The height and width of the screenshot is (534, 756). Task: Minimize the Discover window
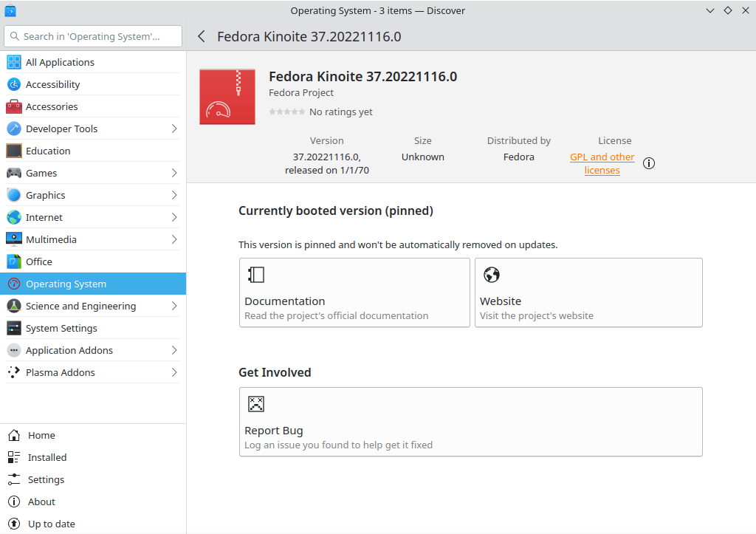pos(710,10)
